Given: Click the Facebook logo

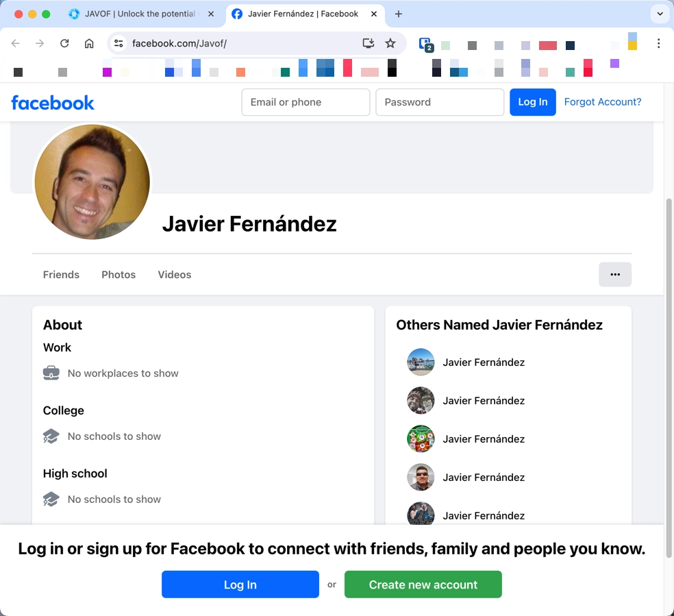Looking at the screenshot, I should (x=53, y=102).
